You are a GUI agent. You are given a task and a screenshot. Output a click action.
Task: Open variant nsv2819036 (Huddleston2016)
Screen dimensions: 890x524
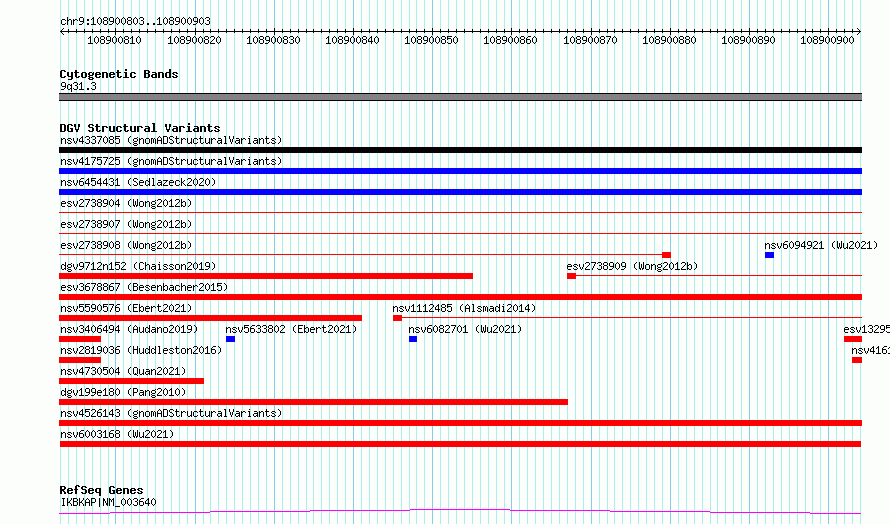[141, 350]
